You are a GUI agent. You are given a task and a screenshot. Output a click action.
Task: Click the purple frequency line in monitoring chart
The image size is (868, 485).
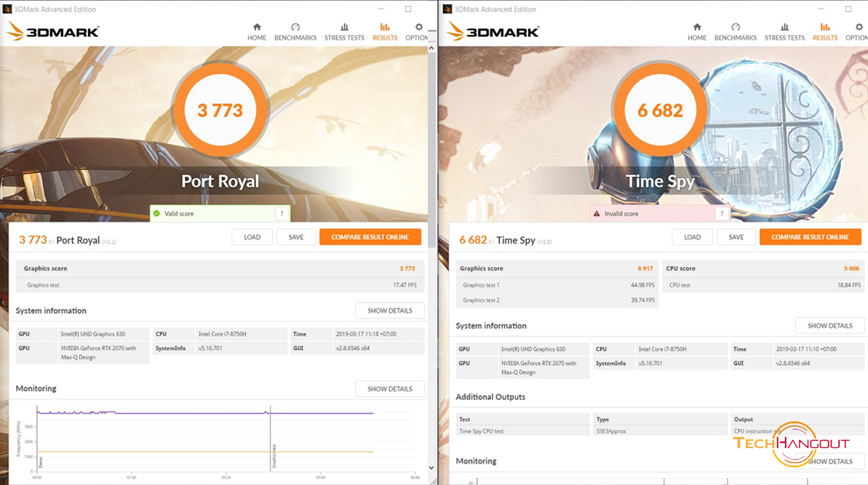(205, 413)
